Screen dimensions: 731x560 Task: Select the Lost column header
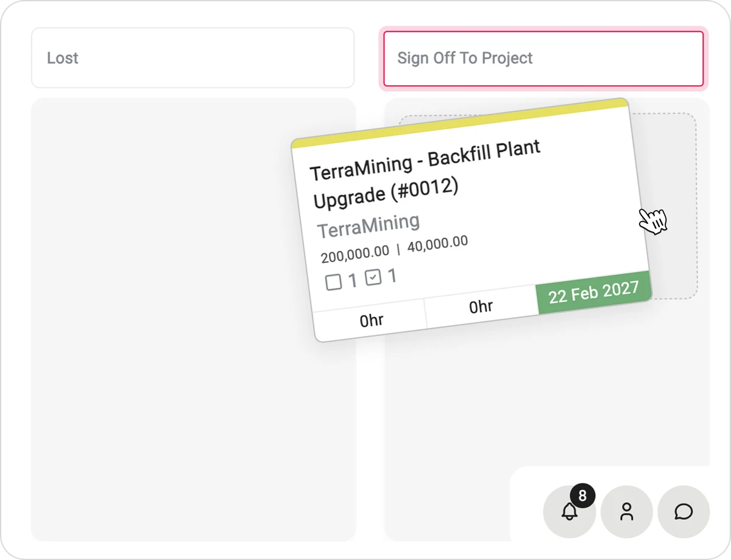point(192,58)
